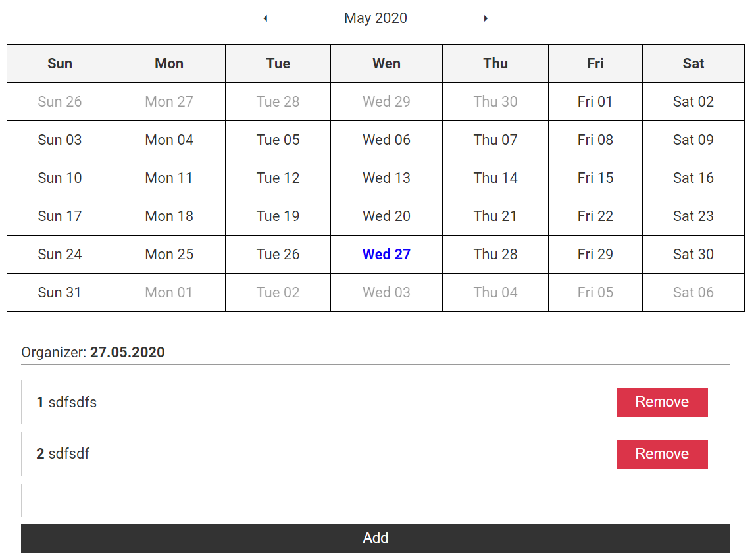Choose Sat 02 date cell

[x=693, y=102]
